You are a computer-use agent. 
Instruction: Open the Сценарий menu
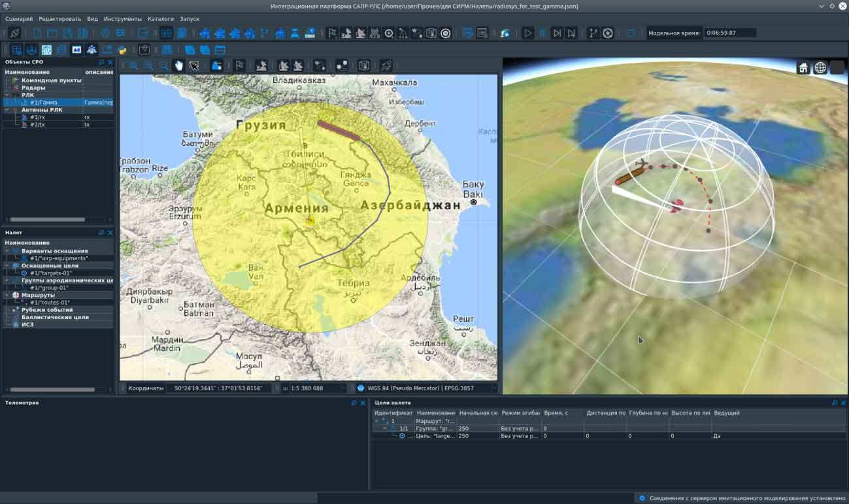[x=19, y=19]
